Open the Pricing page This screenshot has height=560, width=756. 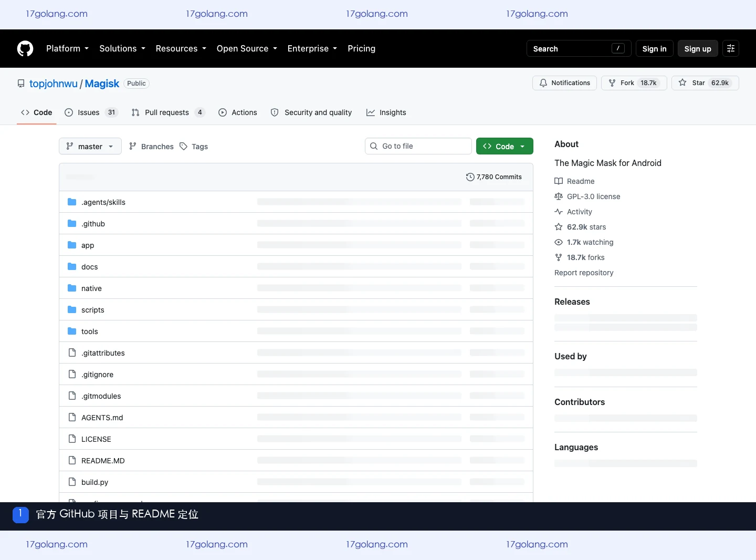click(x=361, y=48)
